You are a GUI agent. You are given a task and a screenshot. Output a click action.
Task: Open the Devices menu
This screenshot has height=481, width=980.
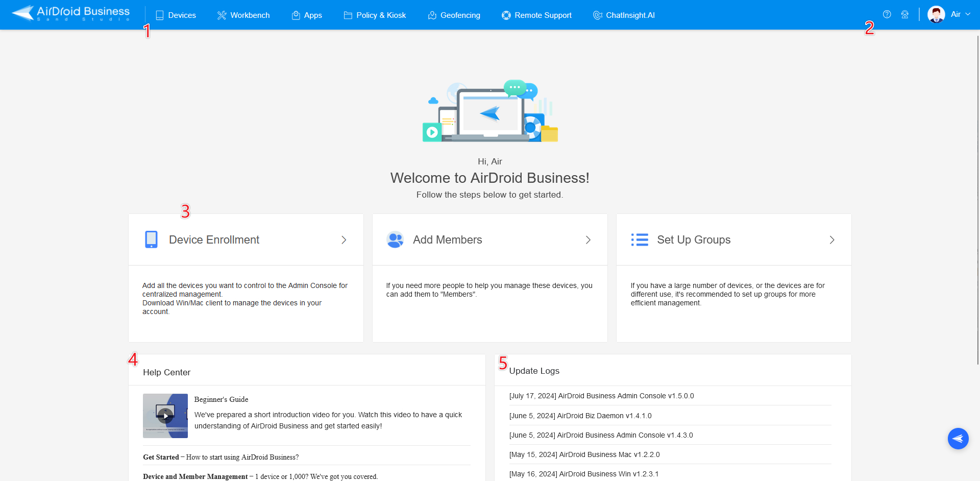(x=176, y=15)
